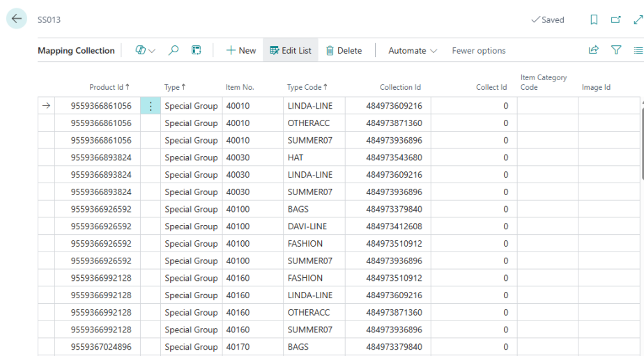Select FASHION cell for item 40160
Viewport: 644px width, 356px height.
point(314,279)
